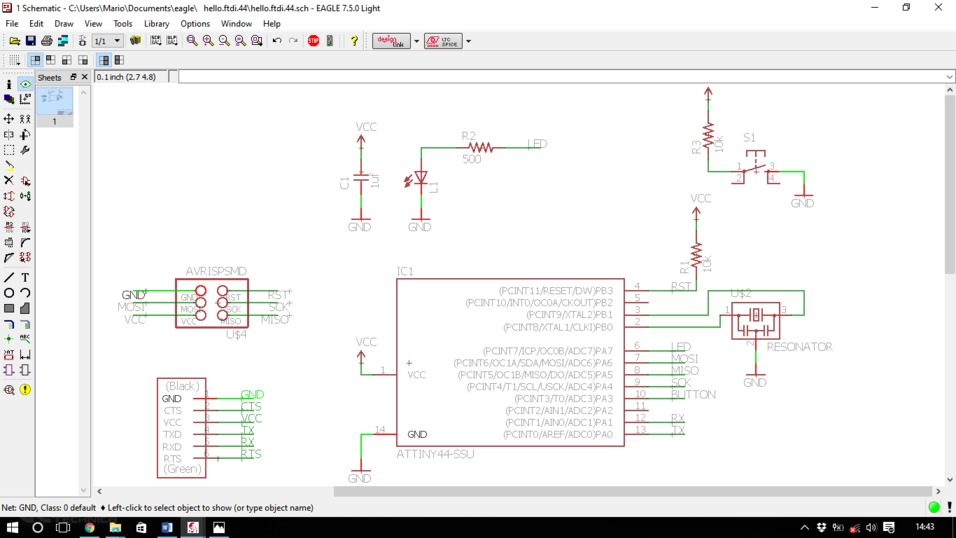
Task: Click the Use library books icon
Action: point(135,41)
